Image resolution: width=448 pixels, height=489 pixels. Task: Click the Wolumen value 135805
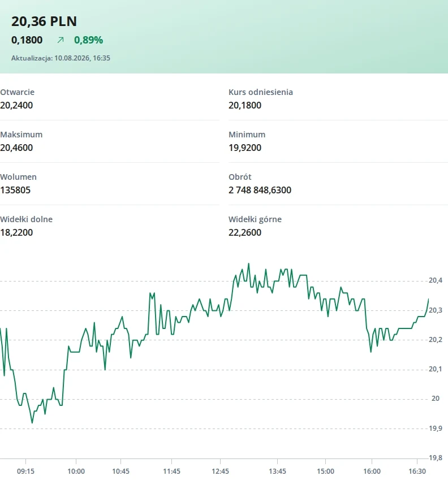(x=15, y=191)
